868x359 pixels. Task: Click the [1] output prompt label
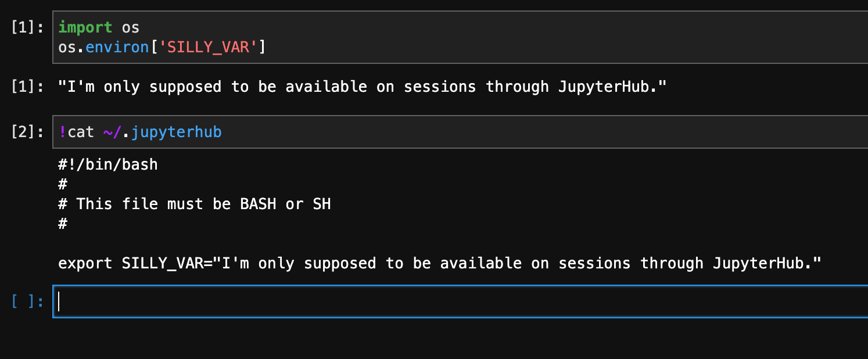(27, 87)
